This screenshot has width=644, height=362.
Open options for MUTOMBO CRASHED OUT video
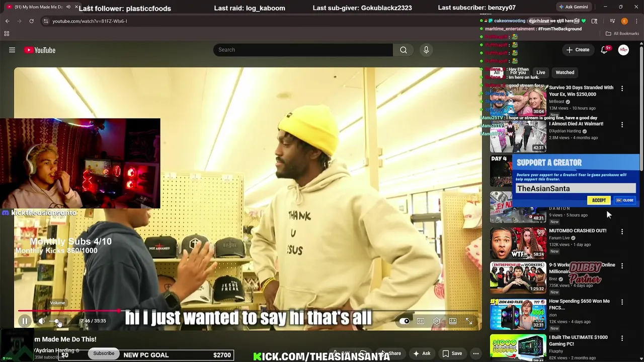tap(622, 232)
